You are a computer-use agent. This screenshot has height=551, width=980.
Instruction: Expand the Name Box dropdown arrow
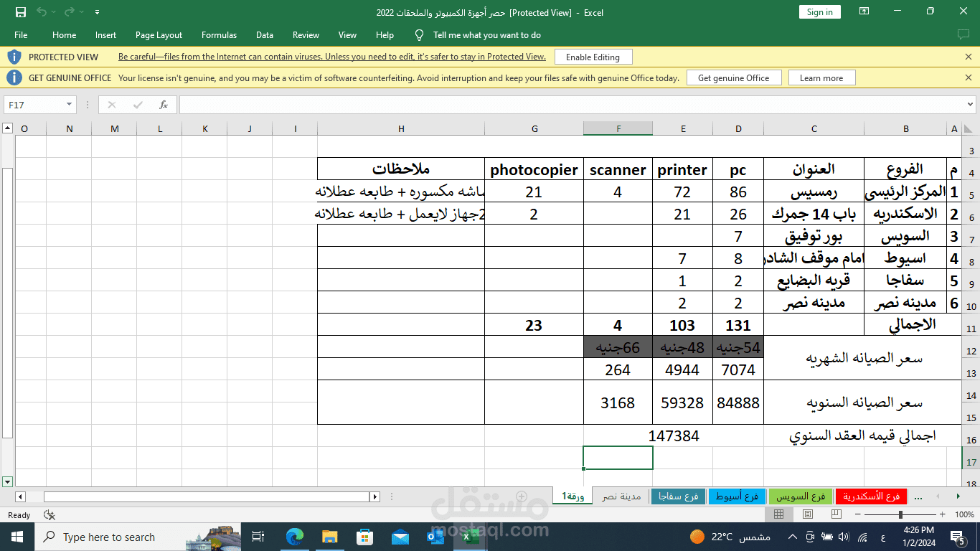[70, 105]
